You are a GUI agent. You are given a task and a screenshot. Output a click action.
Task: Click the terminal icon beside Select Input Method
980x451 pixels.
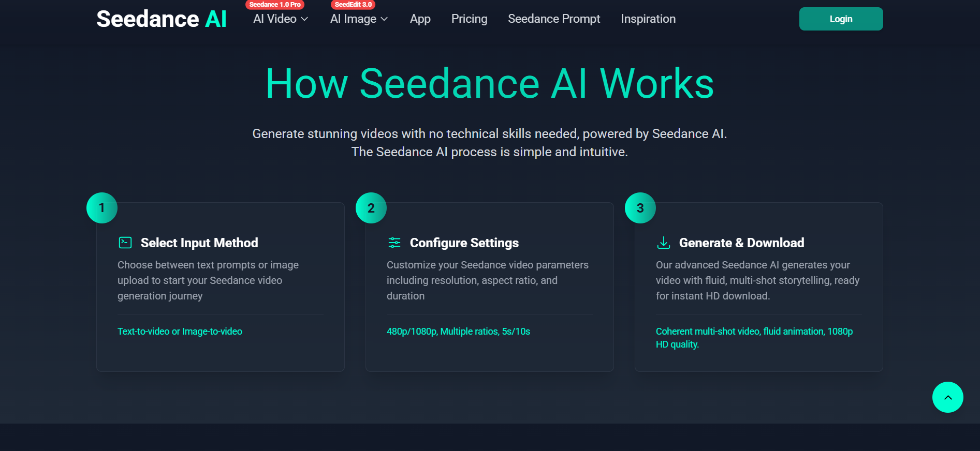pos(125,243)
